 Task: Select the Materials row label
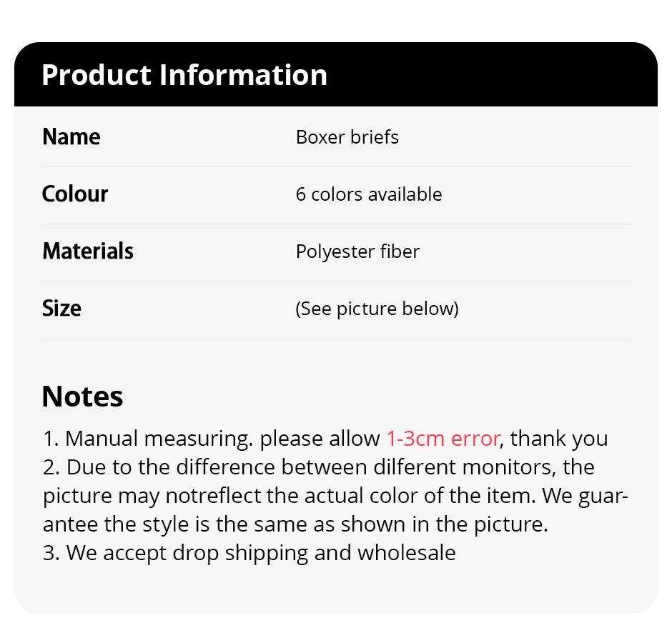[88, 251]
